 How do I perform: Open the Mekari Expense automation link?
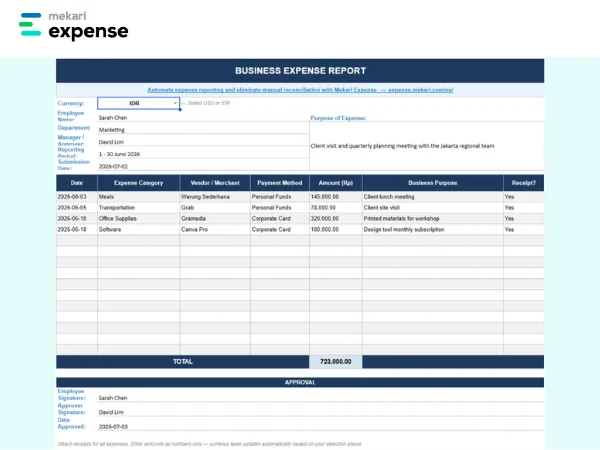tap(300, 90)
